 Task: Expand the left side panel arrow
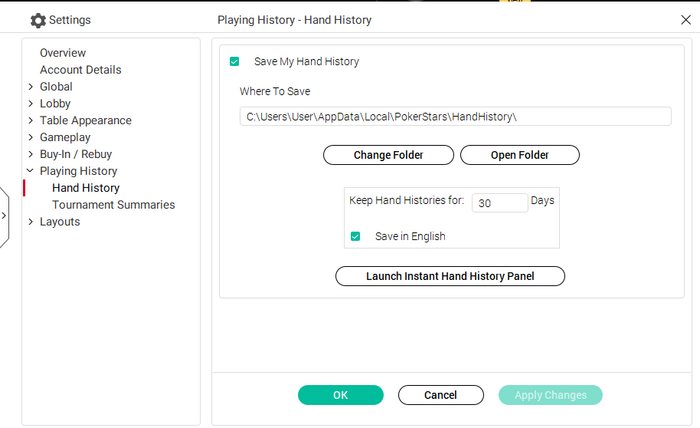[x=4, y=215]
